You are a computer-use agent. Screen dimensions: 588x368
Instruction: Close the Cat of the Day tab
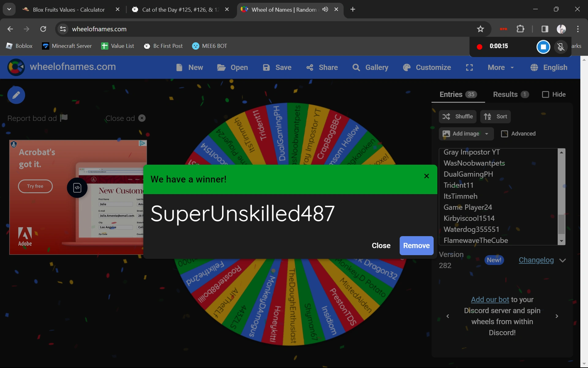[227, 10]
